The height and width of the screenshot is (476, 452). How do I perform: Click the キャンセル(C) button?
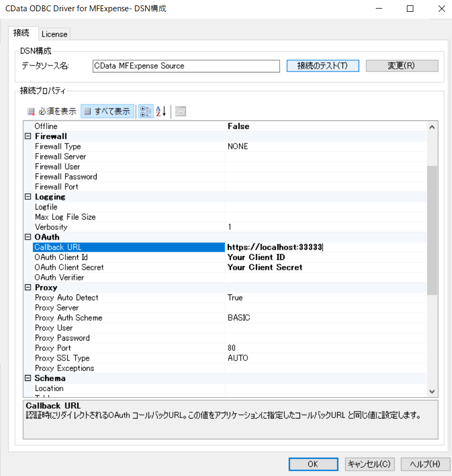tap(369, 464)
